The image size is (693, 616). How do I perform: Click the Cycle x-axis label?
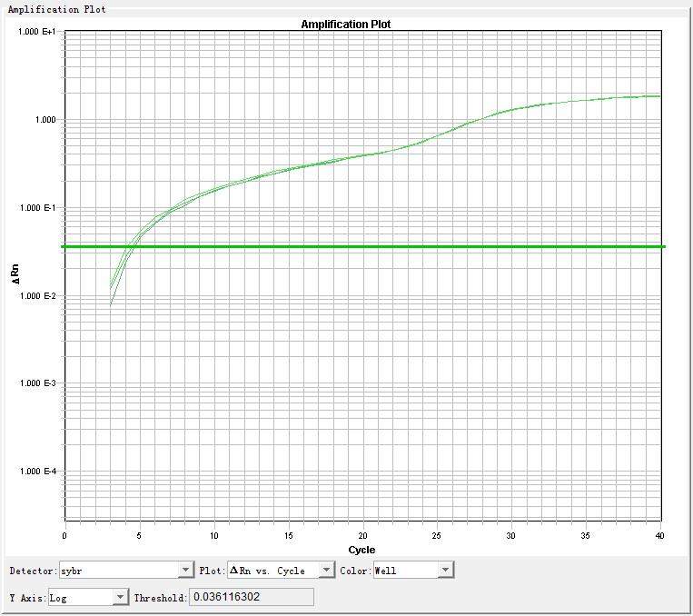tap(361, 550)
